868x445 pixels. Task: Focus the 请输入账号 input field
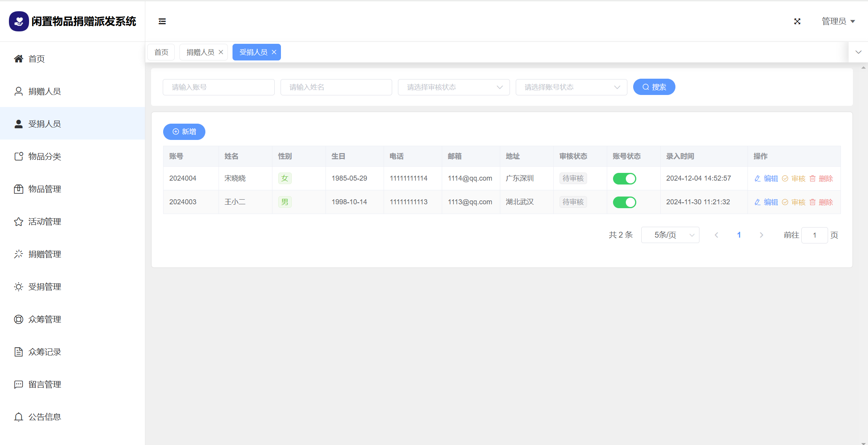point(219,87)
